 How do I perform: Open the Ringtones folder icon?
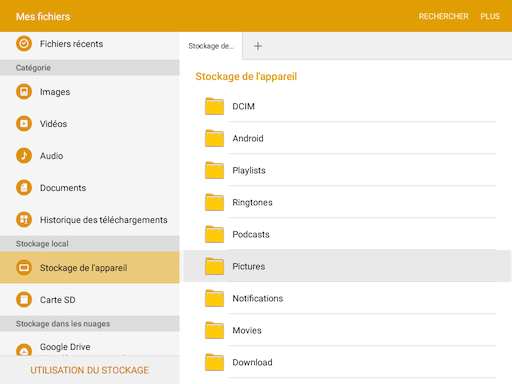(214, 202)
